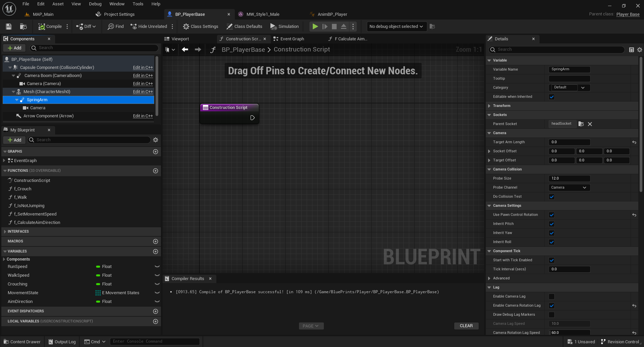This screenshot has height=347, width=644.
Task: Compile the blueprint
Action: (x=50, y=27)
